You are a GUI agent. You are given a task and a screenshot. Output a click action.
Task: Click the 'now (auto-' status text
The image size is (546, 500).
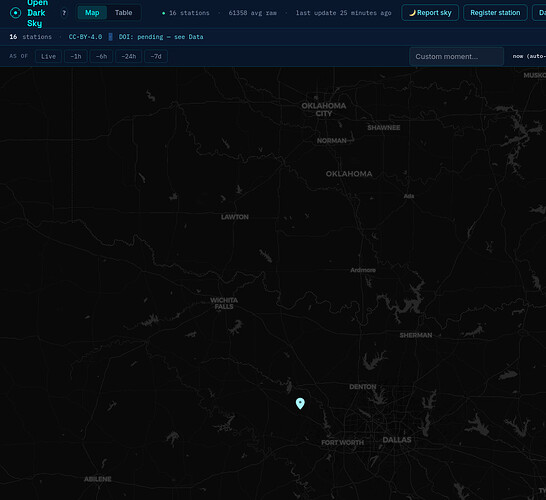pyautogui.click(x=529, y=56)
